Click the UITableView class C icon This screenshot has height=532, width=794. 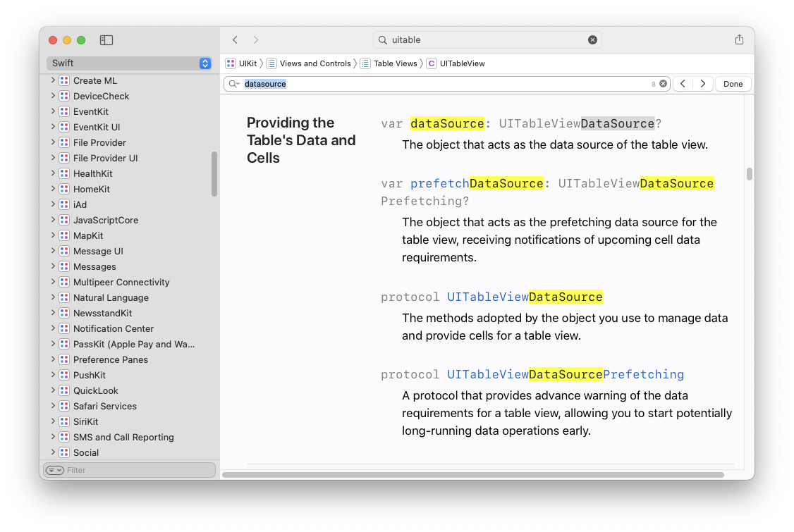pos(432,63)
